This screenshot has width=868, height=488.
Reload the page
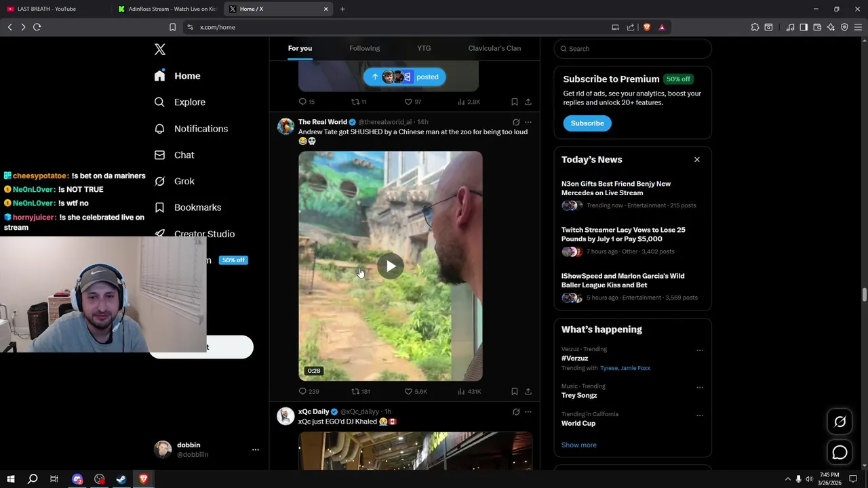(37, 27)
